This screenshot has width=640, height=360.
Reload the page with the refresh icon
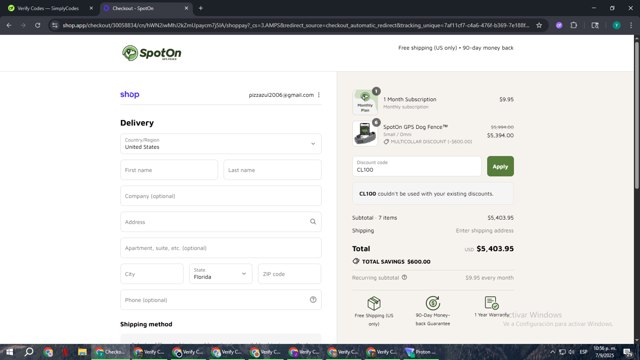(x=38, y=25)
